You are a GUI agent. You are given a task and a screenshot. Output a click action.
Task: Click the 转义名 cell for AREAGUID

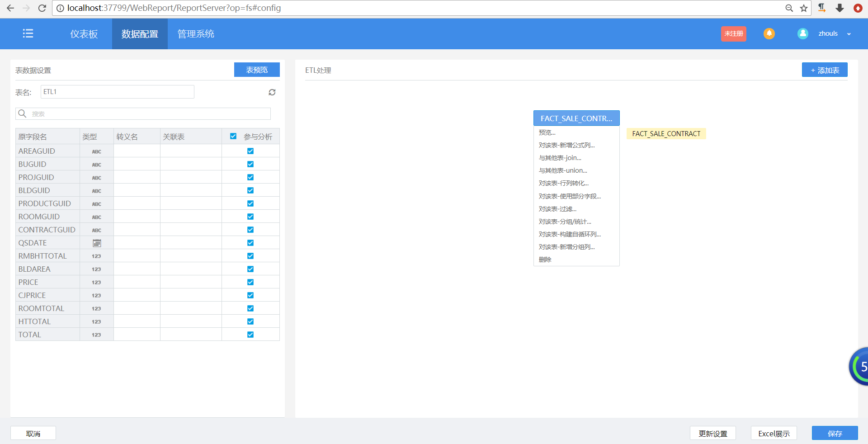pyautogui.click(x=137, y=151)
